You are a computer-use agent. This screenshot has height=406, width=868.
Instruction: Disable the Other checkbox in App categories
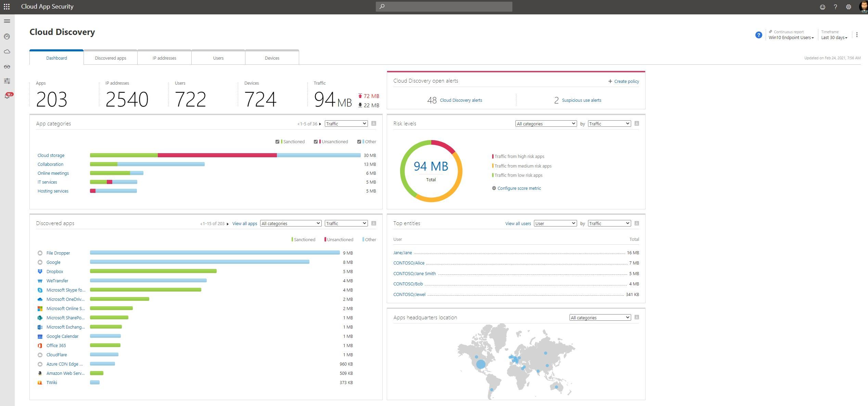tap(359, 142)
